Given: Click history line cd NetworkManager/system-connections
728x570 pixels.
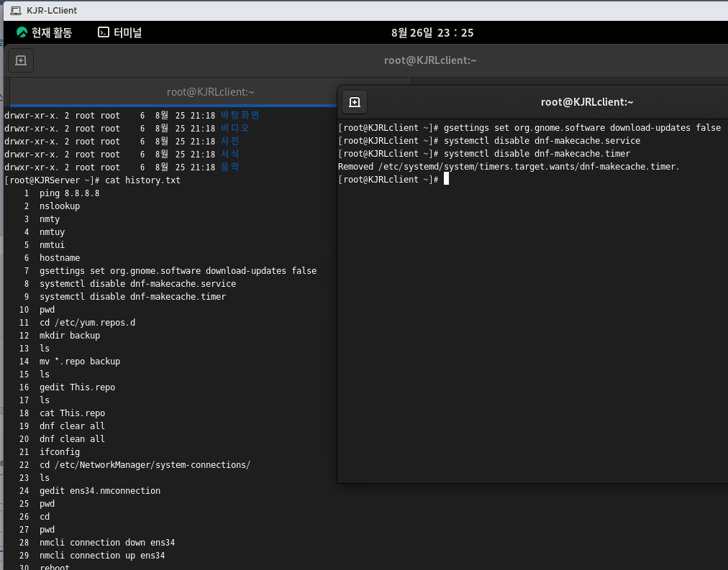Looking at the screenshot, I should 145,465.
